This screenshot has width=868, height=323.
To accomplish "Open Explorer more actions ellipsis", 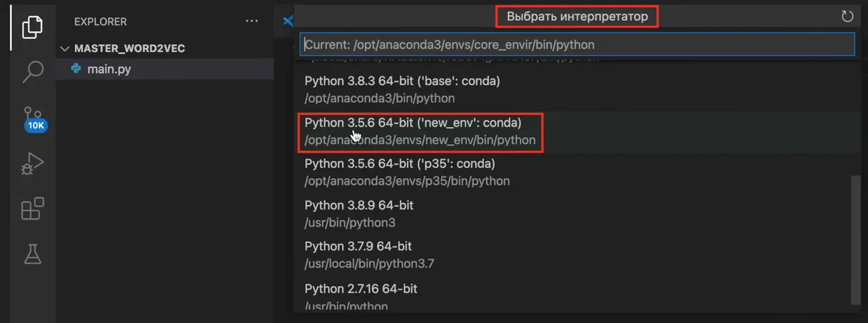I will point(252,21).
